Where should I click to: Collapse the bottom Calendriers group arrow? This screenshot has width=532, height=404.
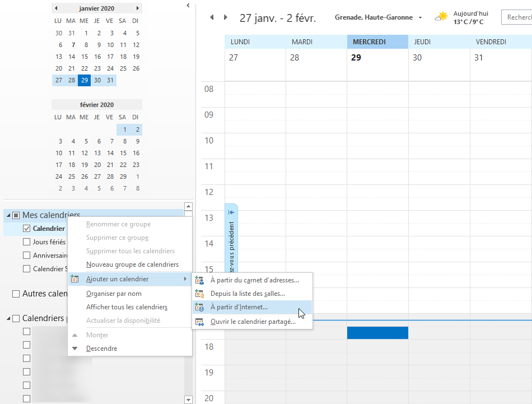8,319
